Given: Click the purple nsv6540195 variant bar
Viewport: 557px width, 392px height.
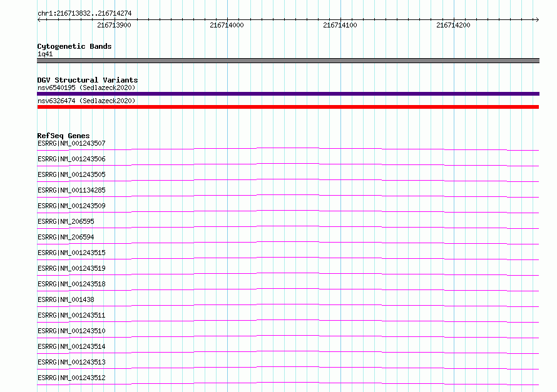Looking at the screenshot, I should tap(288, 94).
